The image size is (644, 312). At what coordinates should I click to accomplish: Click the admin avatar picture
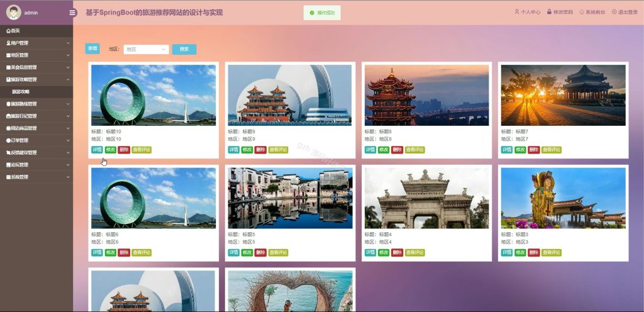pos(14,13)
